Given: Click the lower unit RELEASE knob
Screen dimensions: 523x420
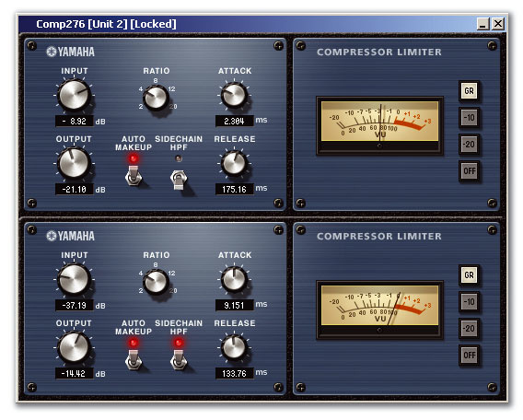Looking at the screenshot, I should (x=235, y=347).
